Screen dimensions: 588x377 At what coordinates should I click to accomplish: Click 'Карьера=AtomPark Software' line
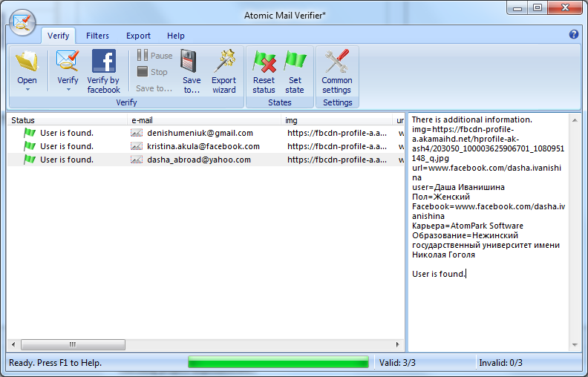point(468,226)
